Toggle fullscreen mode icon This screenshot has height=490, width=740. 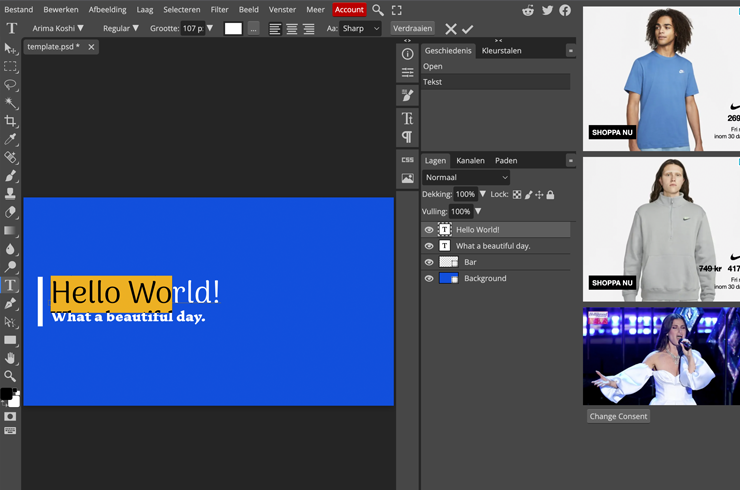point(397,10)
